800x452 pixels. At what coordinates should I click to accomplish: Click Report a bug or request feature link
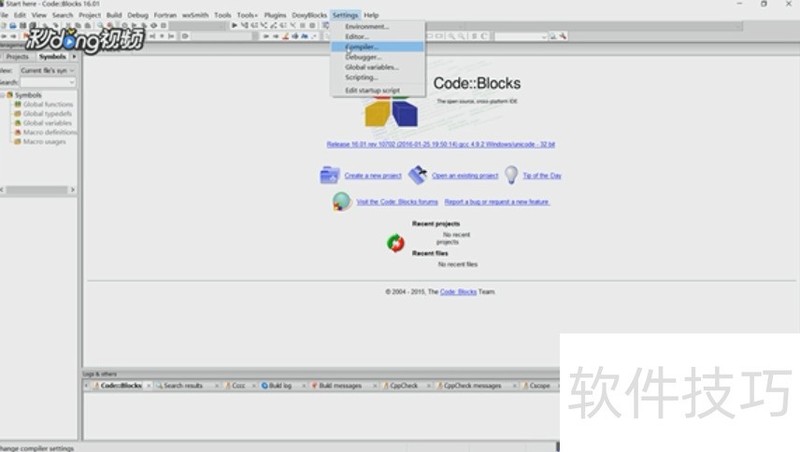coord(496,202)
